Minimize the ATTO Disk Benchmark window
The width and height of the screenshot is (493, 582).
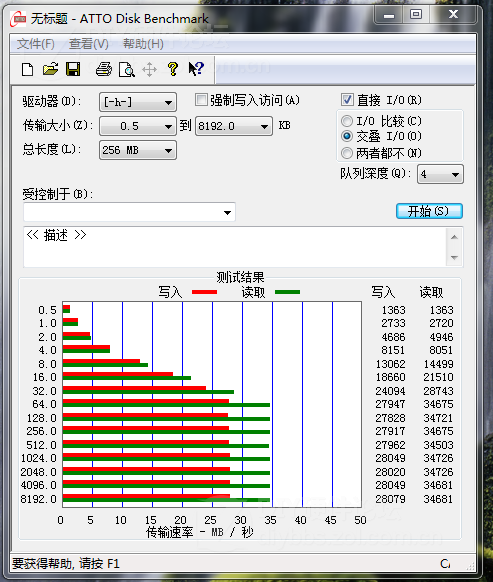click(x=389, y=15)
